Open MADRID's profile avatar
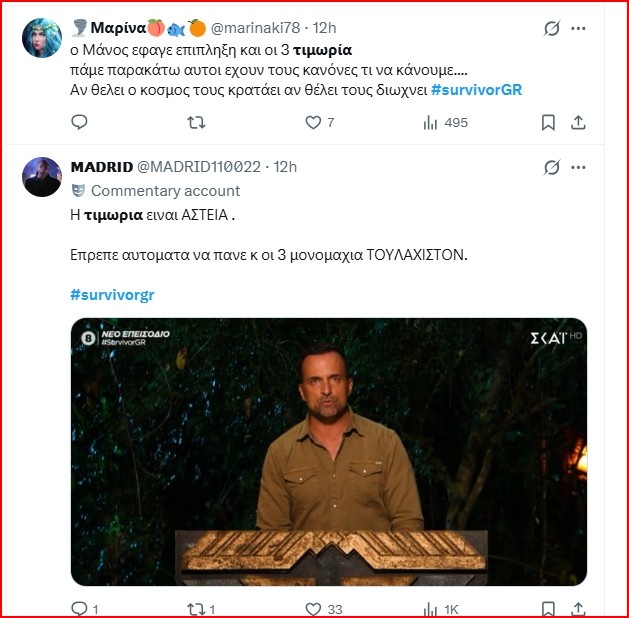The width and height of the screenshot is (629, 618). point(43,176)
